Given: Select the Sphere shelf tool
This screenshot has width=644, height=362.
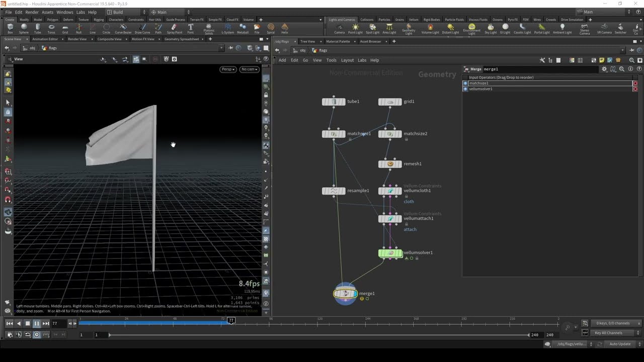Looking at the screenshot, I should tap(24, 29).
